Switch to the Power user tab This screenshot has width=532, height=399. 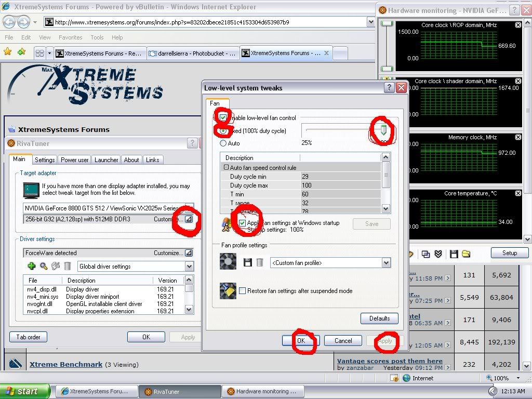tap(75, 160)
